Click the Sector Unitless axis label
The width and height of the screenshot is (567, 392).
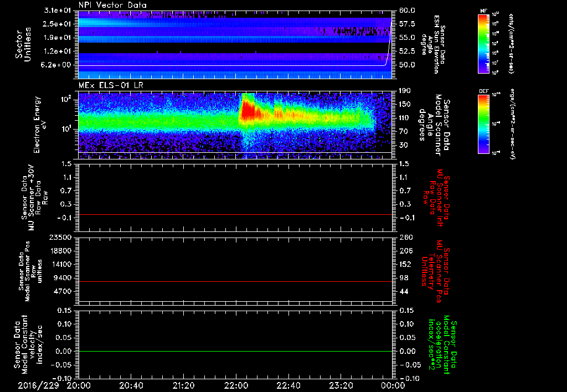click(22, 43)
